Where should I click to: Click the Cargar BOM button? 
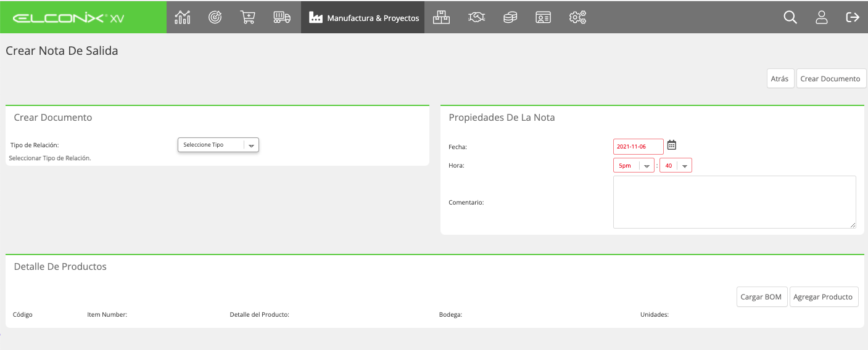761,296
